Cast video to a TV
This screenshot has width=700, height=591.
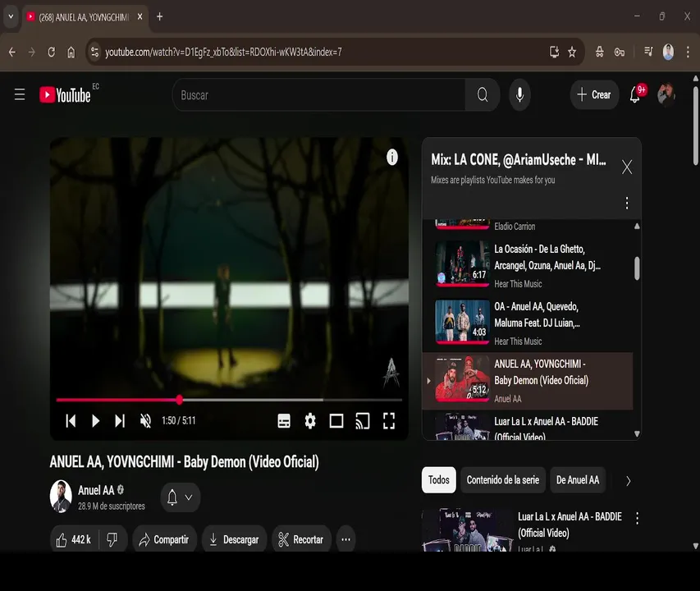click(x=363, y=421)
